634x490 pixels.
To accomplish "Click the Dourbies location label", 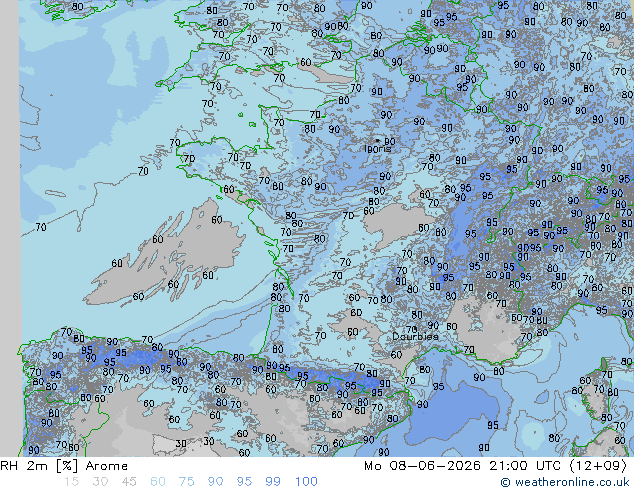I will tap(415, 336).
